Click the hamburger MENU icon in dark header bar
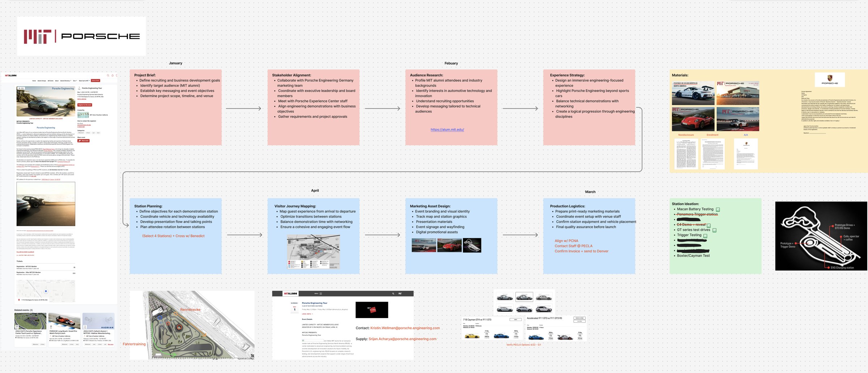The width and height of the screenshot is (868, 373). (321, 294)
